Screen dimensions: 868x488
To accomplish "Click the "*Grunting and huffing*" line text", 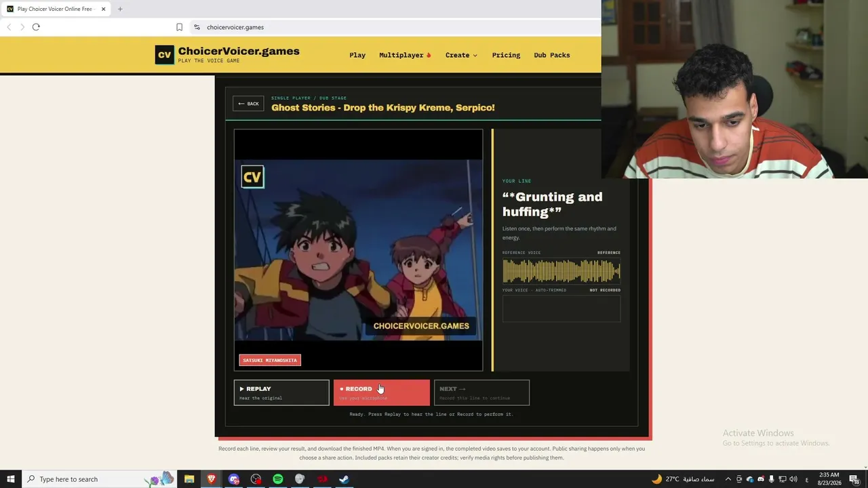I will click(552, 204).
